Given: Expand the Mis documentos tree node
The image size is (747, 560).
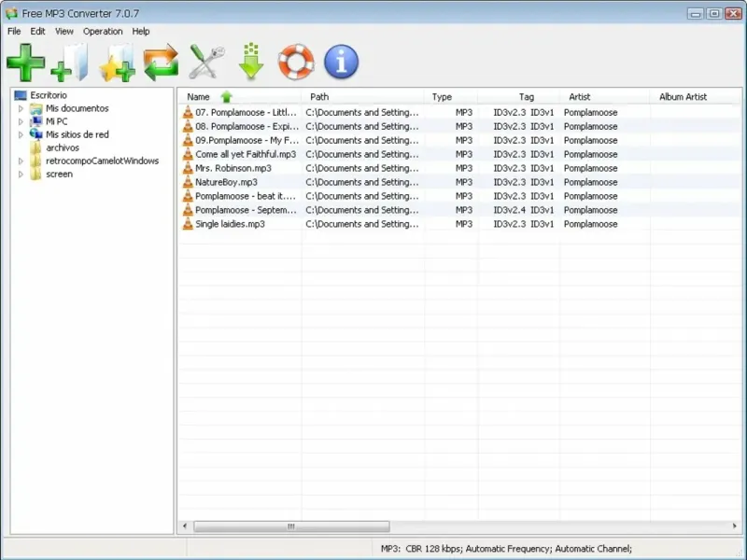Looking at the screenshot, I should [x=21, y=108].
